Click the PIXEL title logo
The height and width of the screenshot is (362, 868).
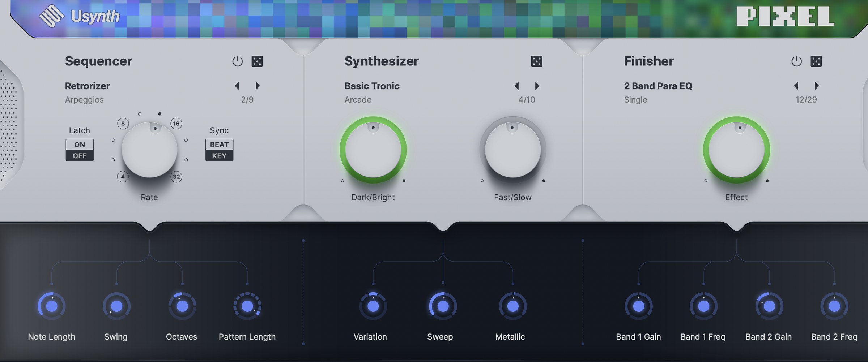click(785, 16)
